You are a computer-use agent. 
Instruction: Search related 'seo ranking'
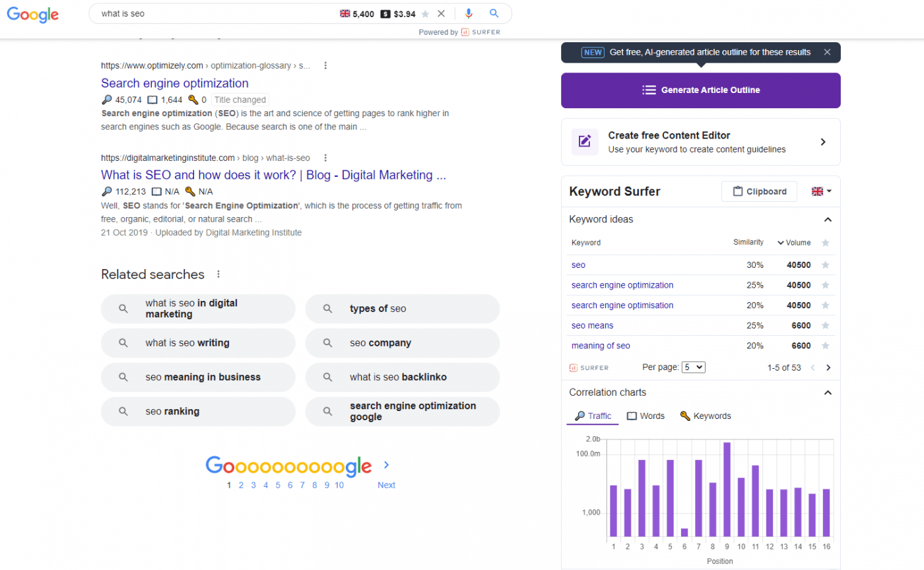click(198, 412)
